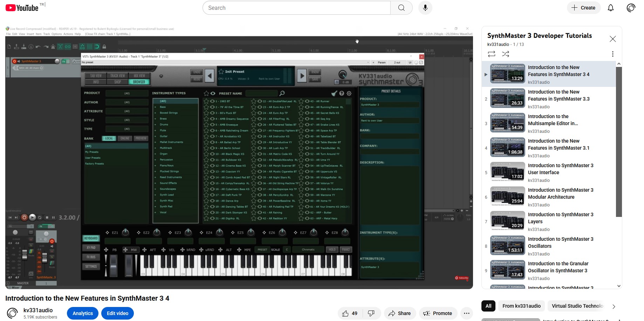Open STYLE filter dropdown showing (All)
644x321 pixels.
click(x=127, y=120)
